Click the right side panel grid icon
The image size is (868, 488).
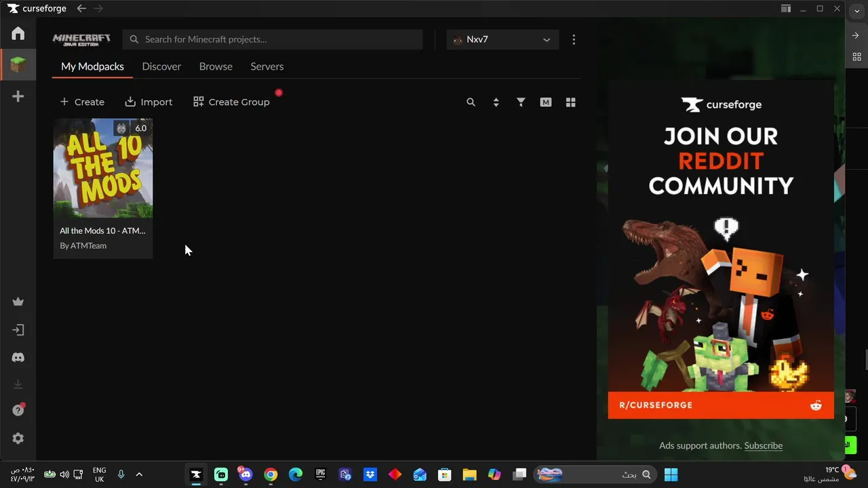point(856,57)
